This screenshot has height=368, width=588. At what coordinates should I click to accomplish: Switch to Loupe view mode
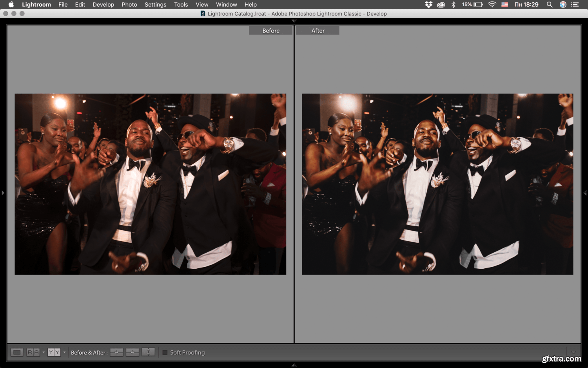(x=17, y=352)
